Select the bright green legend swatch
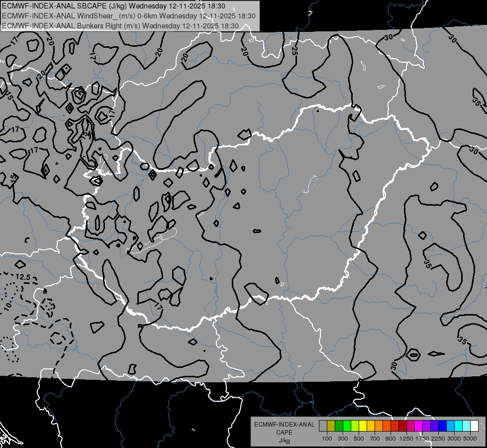 pyautogui.click(x=347, y=426)
